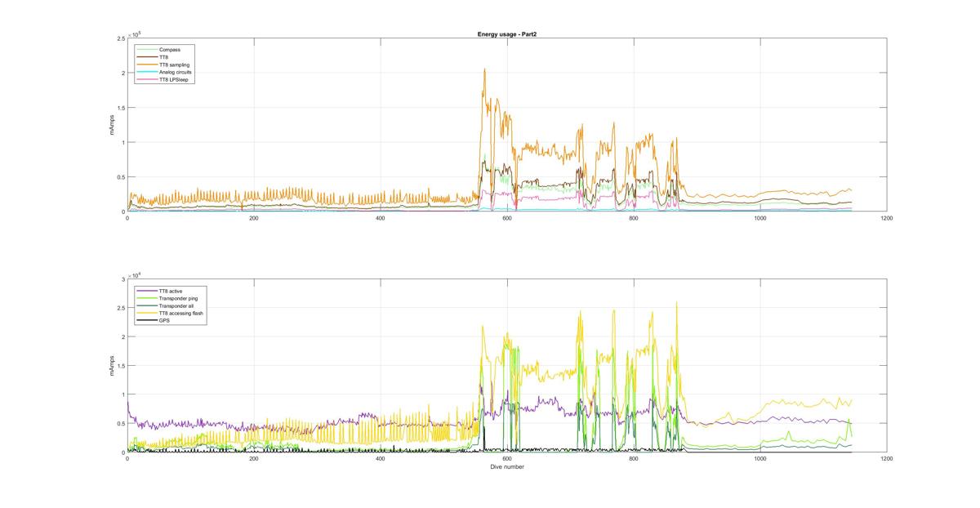
Task: Click the "1200" x-axis tick under the Compass chart
Action: tap(887, 218)
